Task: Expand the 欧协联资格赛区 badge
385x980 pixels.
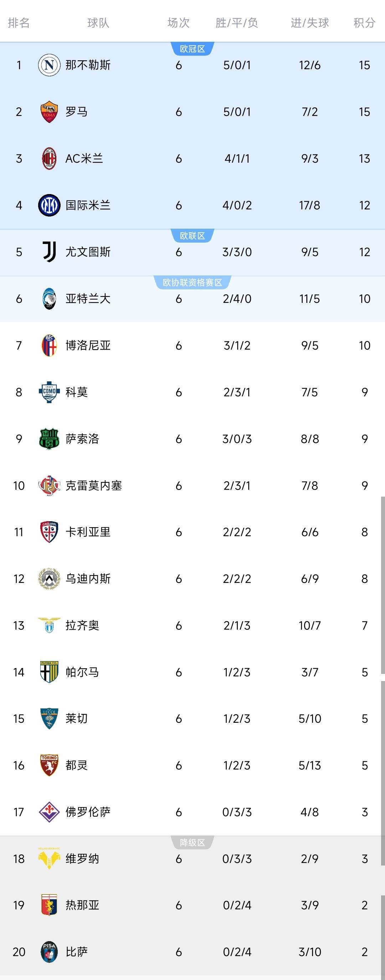Action: pyautogui.click(x=192, y=281)
